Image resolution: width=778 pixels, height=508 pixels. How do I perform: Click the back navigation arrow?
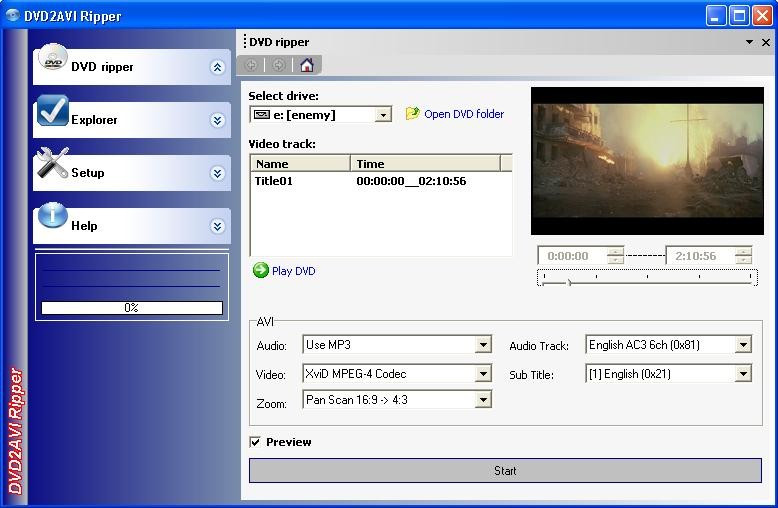252,65
